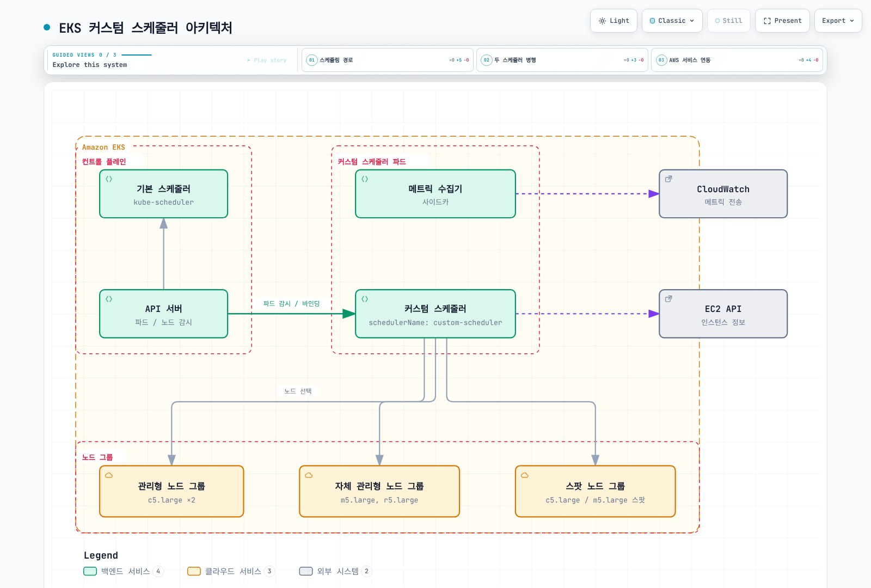Screen dimensions: 871x588
Task: Click the code icon in 기본 스케줄러 node
Action: [x=109, y=179]
